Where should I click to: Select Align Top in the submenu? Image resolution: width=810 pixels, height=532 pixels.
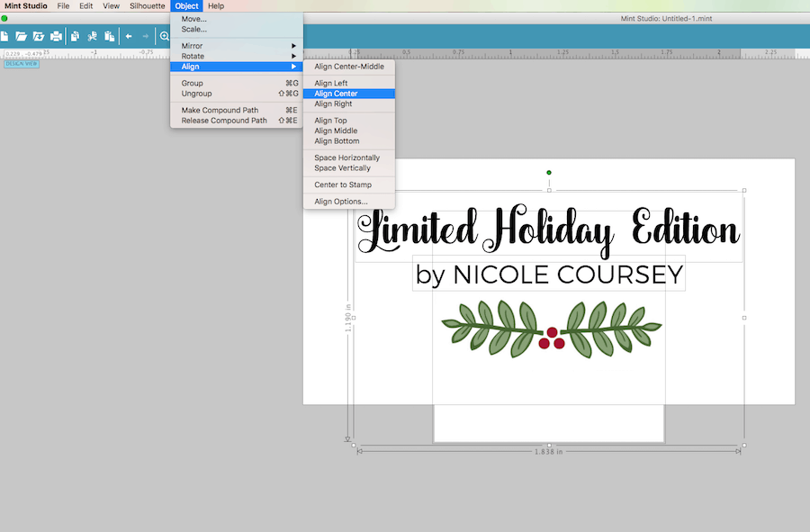[349, 121]
